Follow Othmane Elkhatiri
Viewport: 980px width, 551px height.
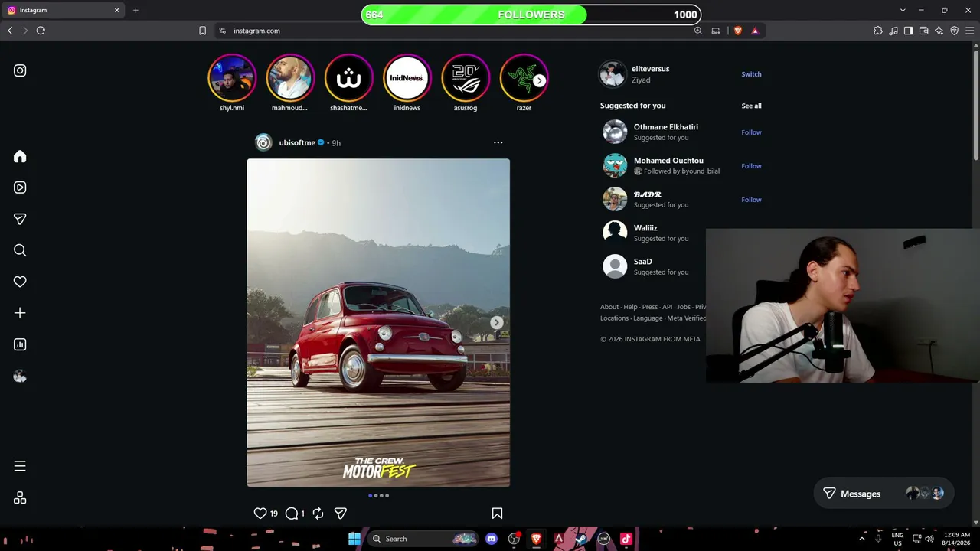[751, 132]
